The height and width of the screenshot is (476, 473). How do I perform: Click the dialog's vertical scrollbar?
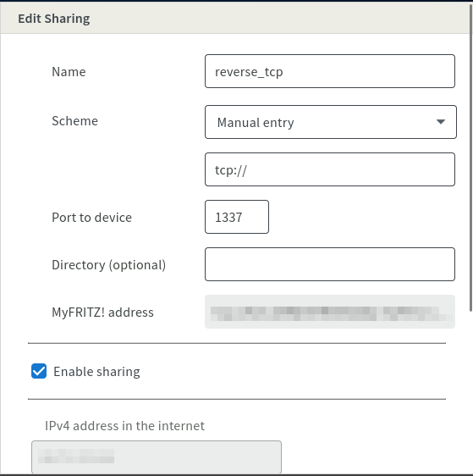[470, 158]
